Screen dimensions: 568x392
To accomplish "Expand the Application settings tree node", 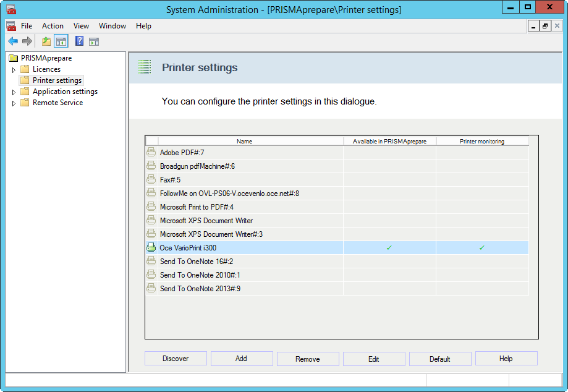I will (14, 92).
